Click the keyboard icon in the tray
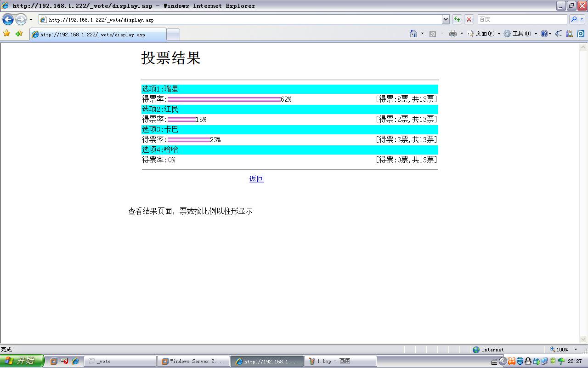The width and height of the screenshot is (588, 368). pyautogui.click(x=494, y=362)
